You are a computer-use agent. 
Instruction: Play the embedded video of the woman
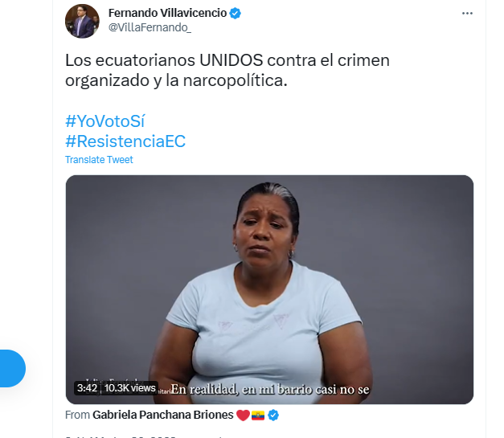point(269,289)
